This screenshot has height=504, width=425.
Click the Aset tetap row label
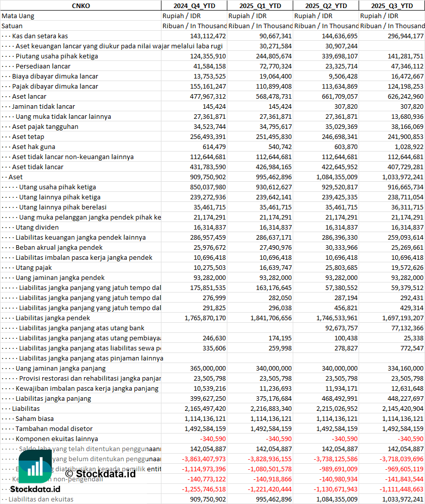pyautogui.click(x=28, y=136)
